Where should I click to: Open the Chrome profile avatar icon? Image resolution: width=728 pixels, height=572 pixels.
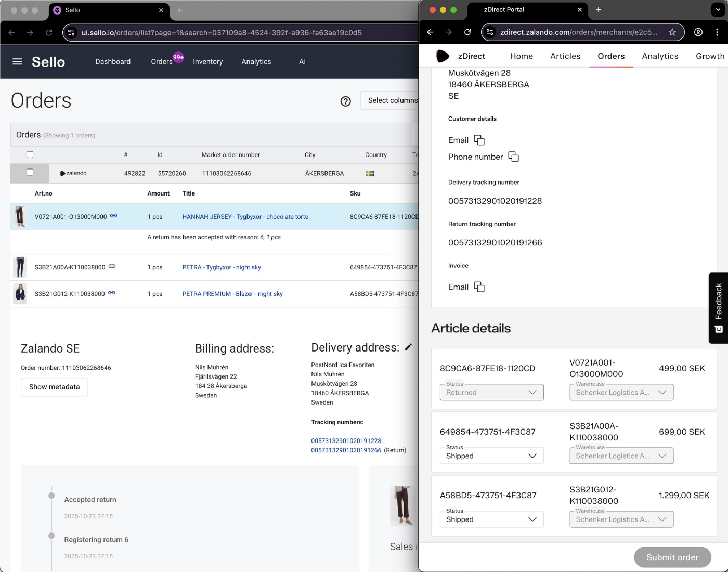(698, 32)
